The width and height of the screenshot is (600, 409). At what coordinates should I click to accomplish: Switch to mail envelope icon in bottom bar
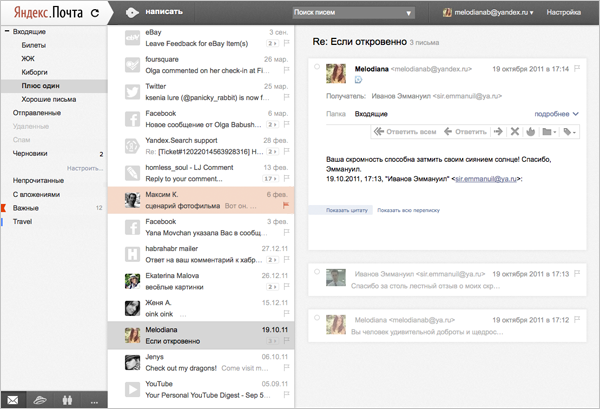[x=13, y=400]
